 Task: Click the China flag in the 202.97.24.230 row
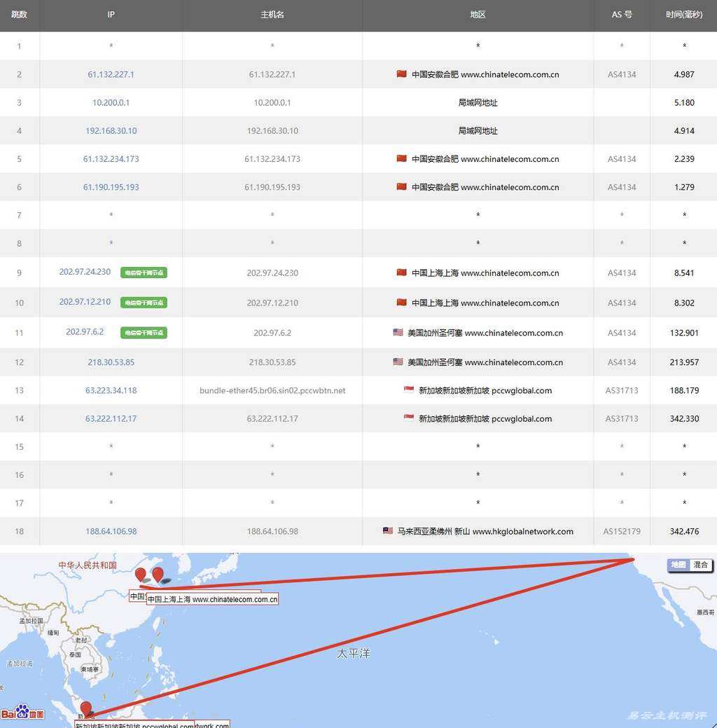point(401,273)
